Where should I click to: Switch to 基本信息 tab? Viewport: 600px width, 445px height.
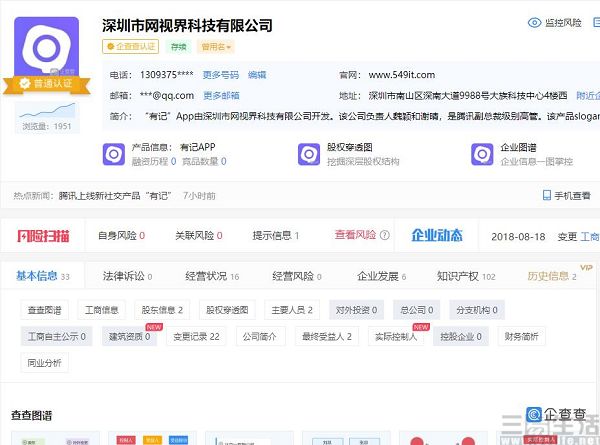(x=42, y=276)
